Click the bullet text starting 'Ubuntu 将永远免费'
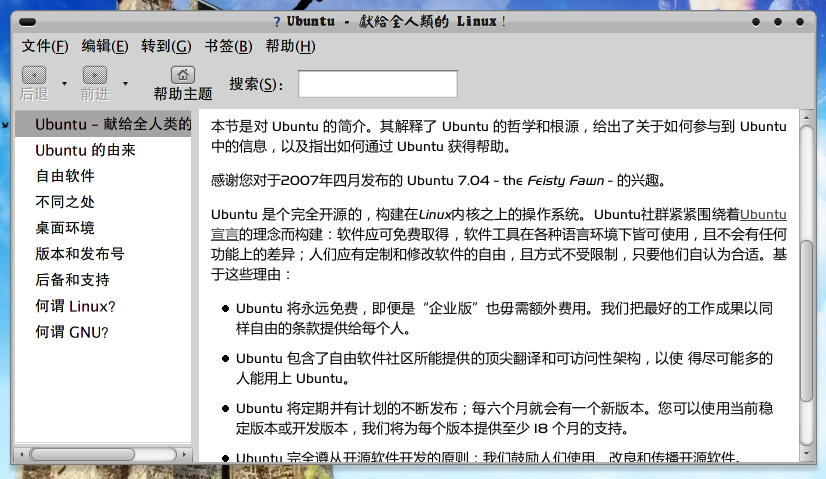The height and width of the screenshot is (479, 826). [504, 318]
